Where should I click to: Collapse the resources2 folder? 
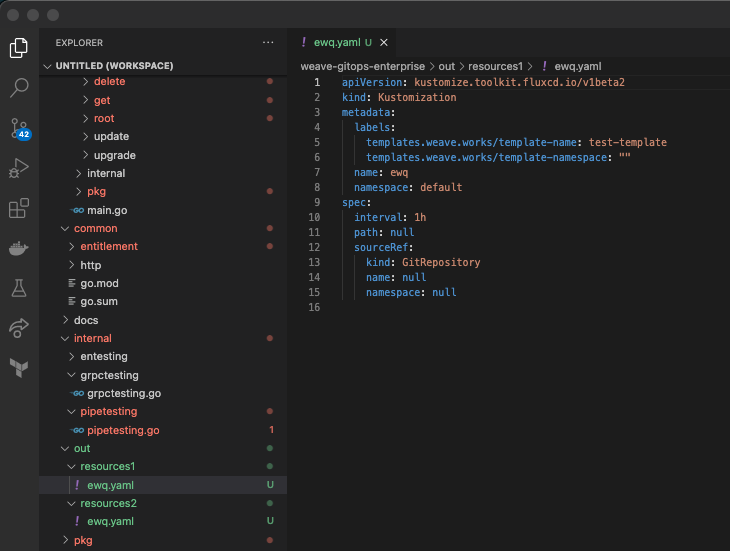pos(163,503)
